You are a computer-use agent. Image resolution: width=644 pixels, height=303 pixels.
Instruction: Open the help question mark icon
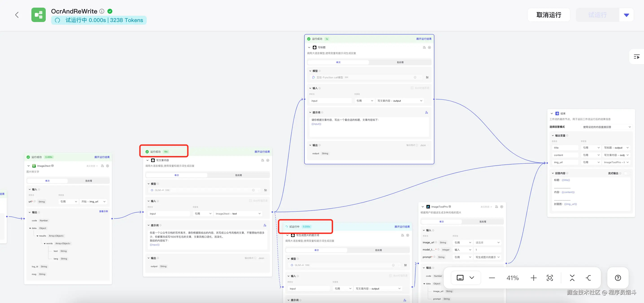(x=618, y=278)
